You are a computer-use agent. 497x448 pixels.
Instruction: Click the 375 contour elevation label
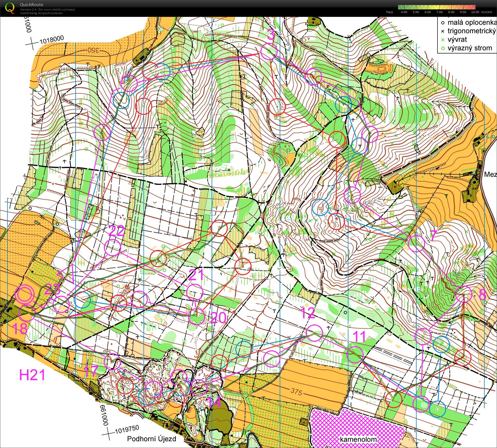pyautogui.click(x=296, y=392)
